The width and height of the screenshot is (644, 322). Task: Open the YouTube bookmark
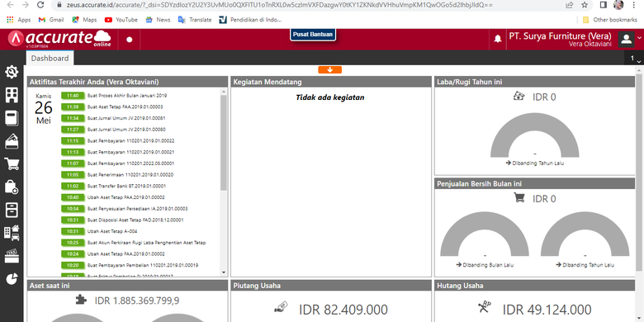(121, 20)
